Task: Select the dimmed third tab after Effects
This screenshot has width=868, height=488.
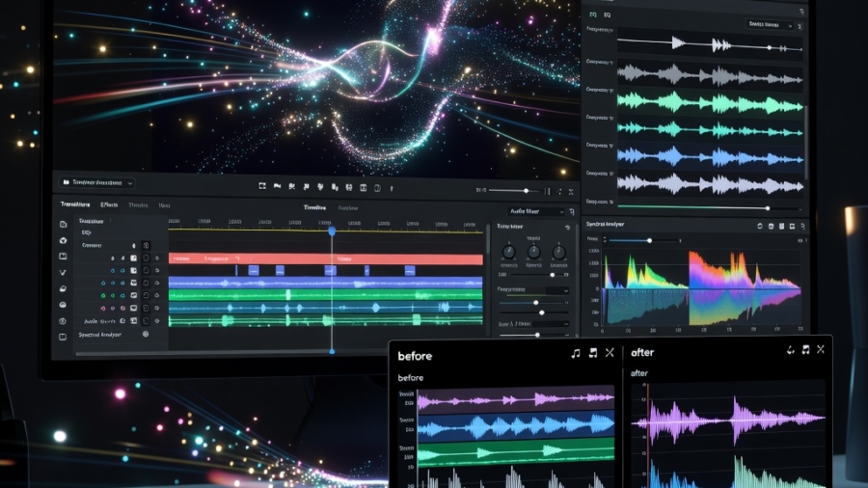Action: [x=138, y=205]
